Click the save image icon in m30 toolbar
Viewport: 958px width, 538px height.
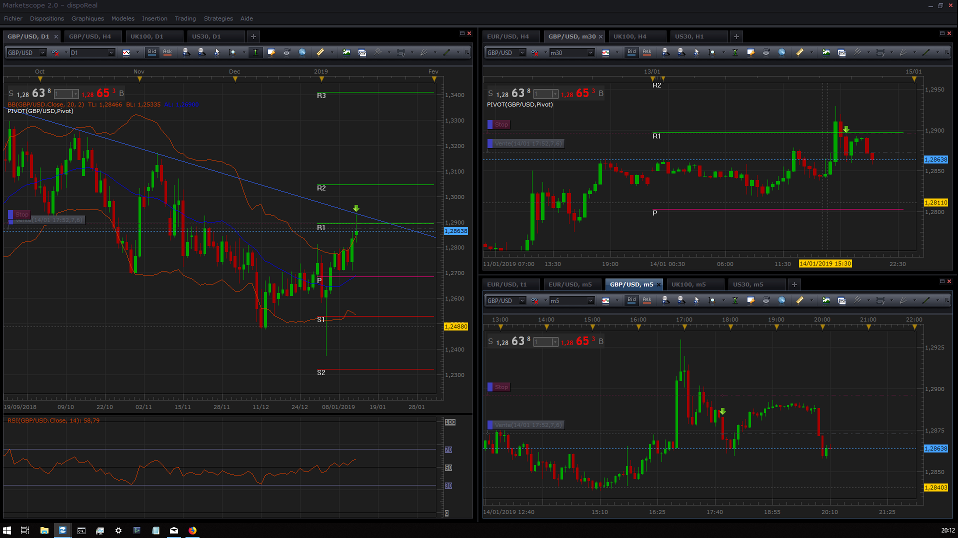click(826, 53)
